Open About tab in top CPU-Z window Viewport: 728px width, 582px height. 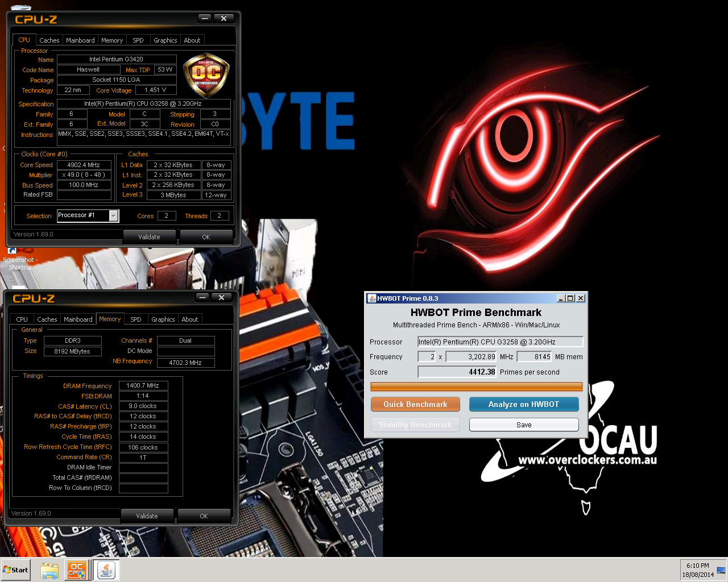(x=192, y=40)
